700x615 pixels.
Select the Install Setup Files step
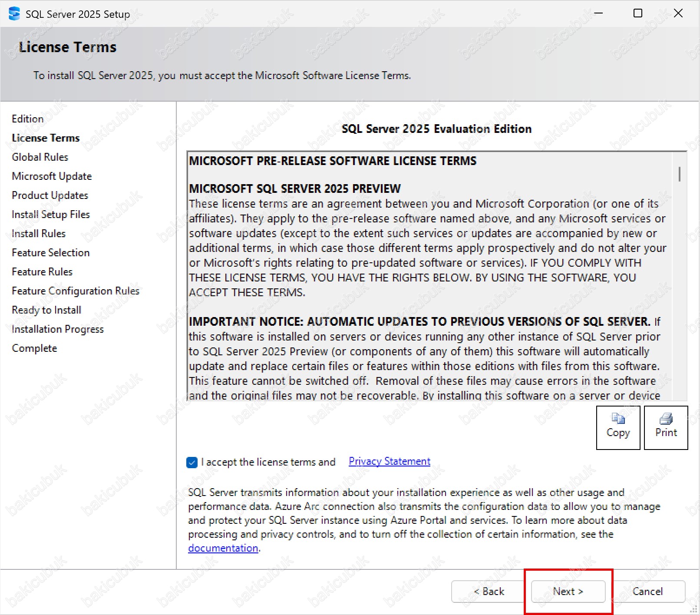pos(51,215)
